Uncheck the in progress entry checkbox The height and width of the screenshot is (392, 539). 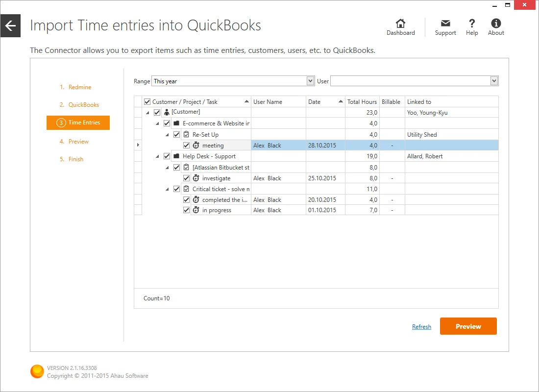(186, 210)
